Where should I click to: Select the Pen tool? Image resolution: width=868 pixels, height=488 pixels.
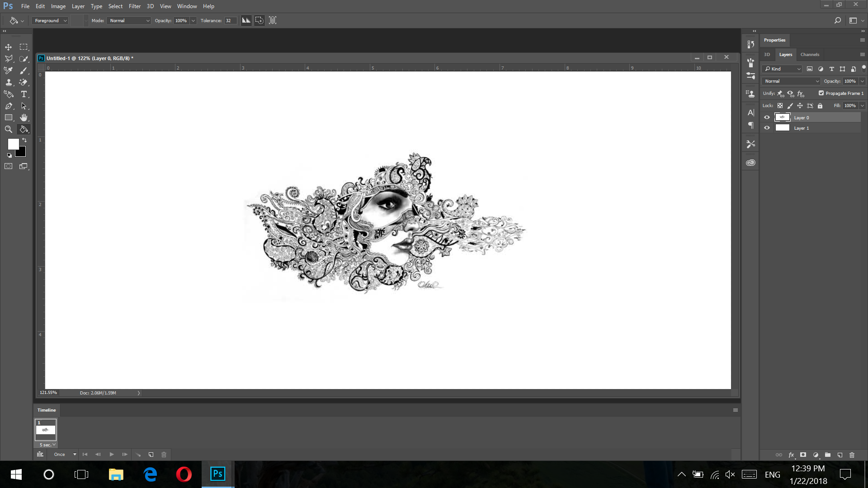[x=8, y=106]
